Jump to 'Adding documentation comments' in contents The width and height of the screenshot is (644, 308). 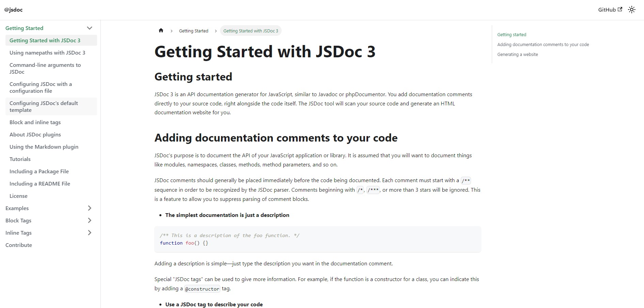[x=543, y=45]
